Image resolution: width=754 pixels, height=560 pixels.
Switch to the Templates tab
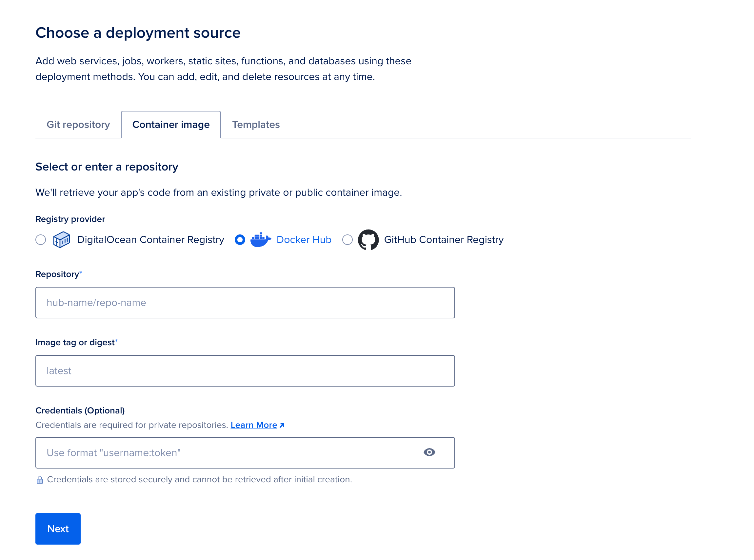pos(256,124)
